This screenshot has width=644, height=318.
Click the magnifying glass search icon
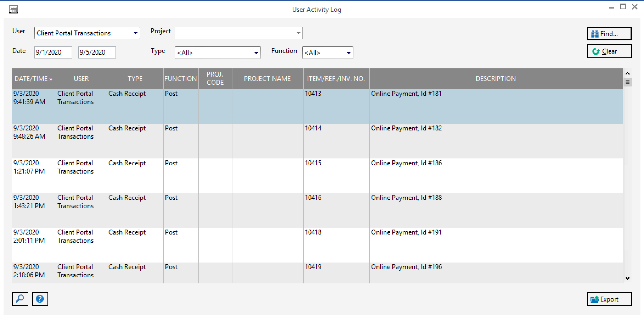tap(20, 299)
